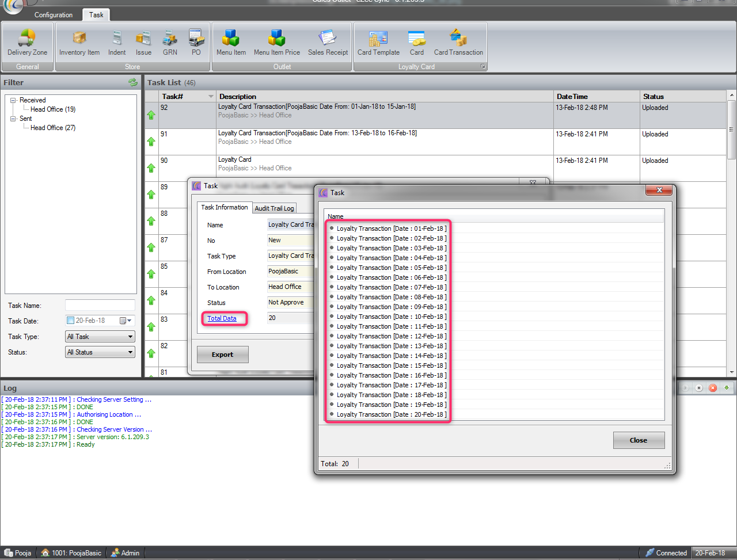Click the Task Name input field

click(x=100, y=305)
